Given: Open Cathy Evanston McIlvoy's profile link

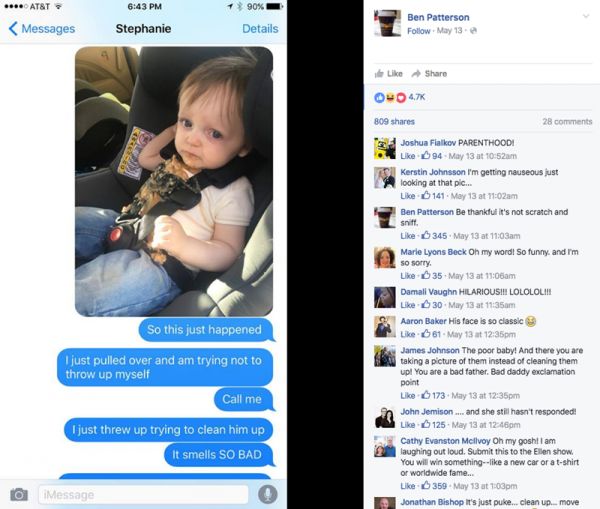Looking at the screenshot, I should tap(445, 441).
